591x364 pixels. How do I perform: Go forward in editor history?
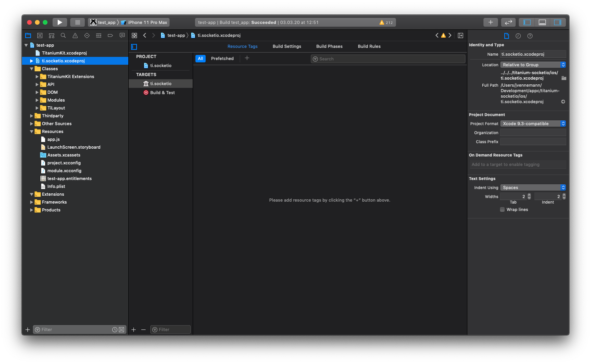point(153,35)
